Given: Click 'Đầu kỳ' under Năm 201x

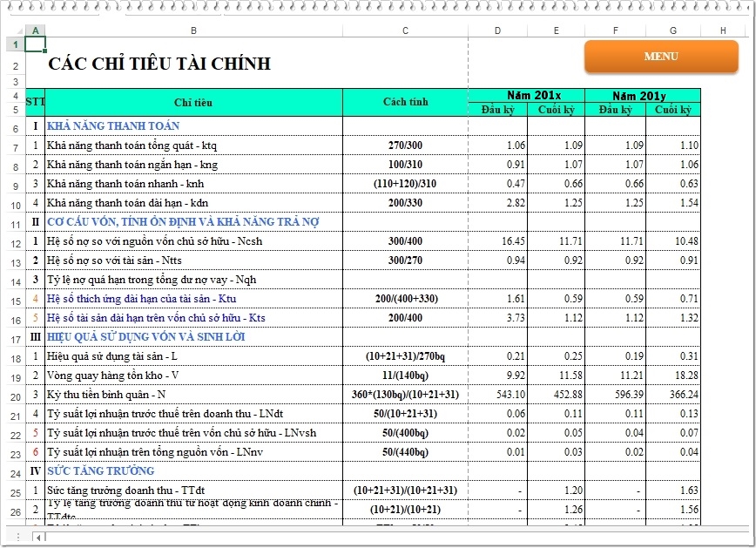Looking at the screenshot, I should (x=498, y=110).
